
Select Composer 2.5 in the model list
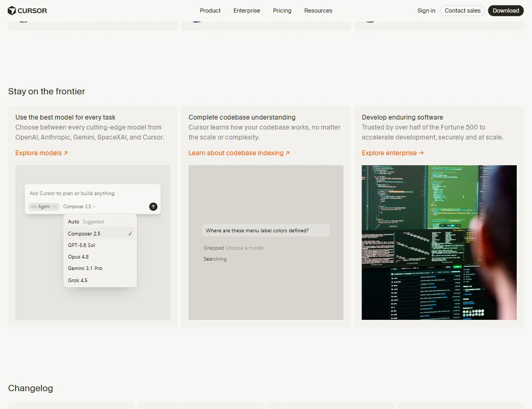point(100,234)
